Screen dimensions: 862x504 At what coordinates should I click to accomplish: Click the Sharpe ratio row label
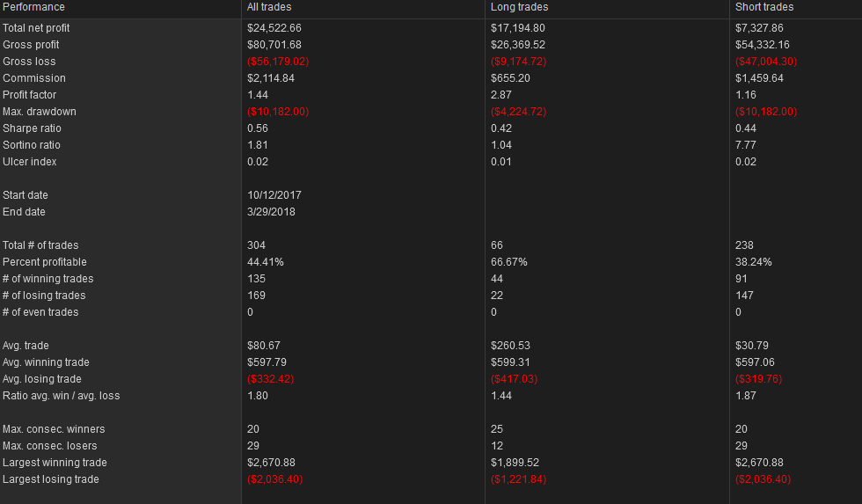click(x=32, y=128)
